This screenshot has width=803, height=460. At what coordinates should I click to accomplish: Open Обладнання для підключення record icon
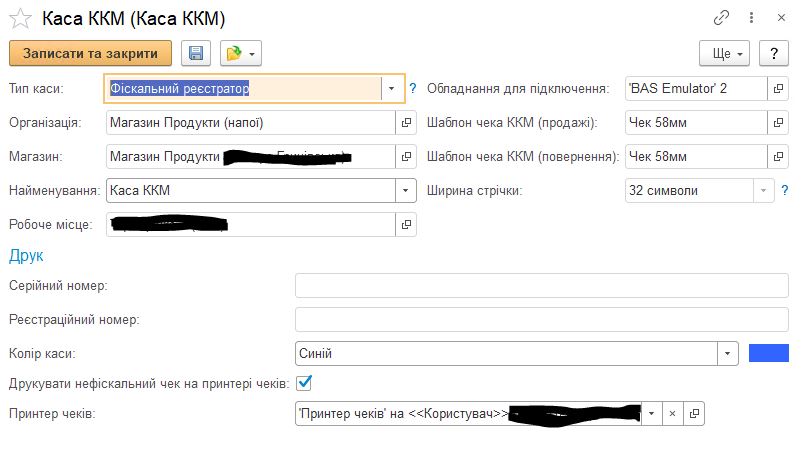click(x=778, y=88)
